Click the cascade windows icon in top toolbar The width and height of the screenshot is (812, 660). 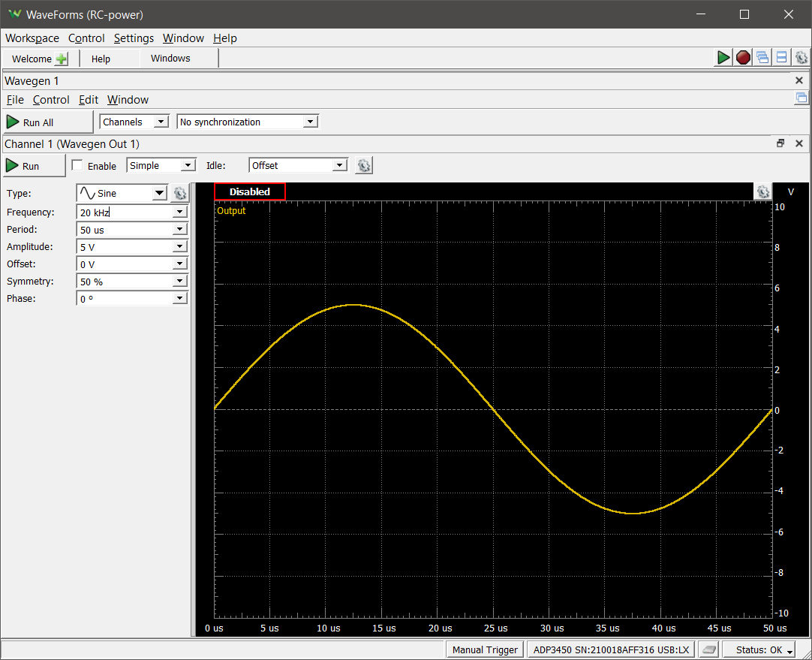tap(762, 58)
